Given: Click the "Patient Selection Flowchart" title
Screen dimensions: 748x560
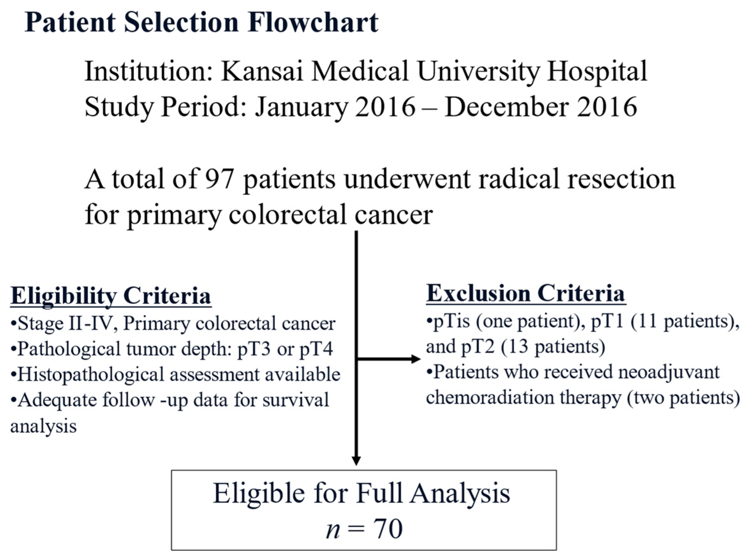Looking at the screenshot, I should pos(201,22).
